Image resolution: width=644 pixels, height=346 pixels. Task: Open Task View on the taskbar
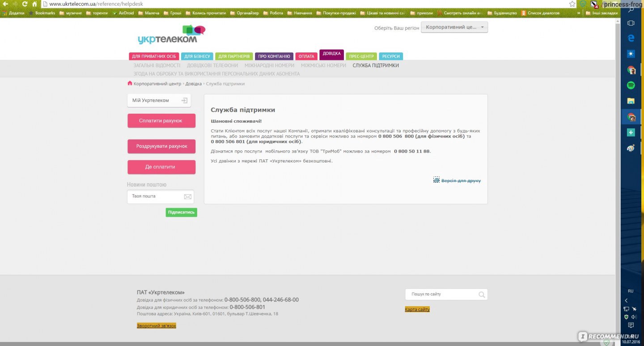(631, 23)
